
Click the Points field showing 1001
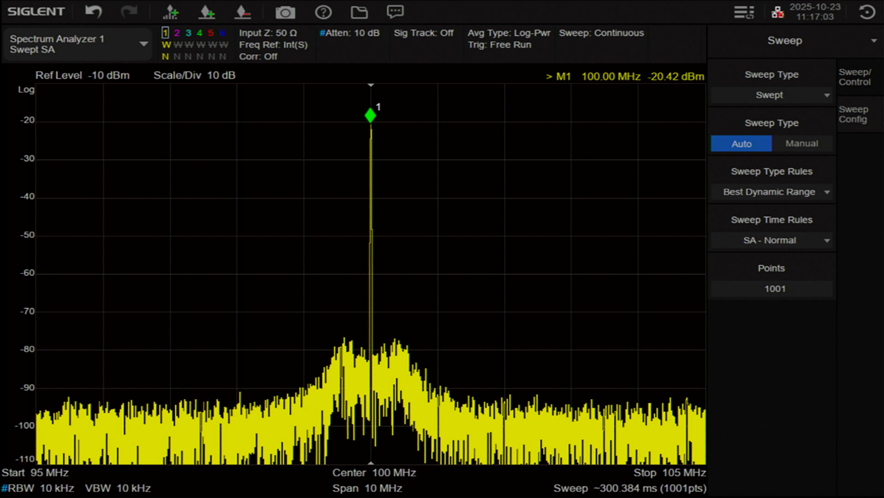771,289
